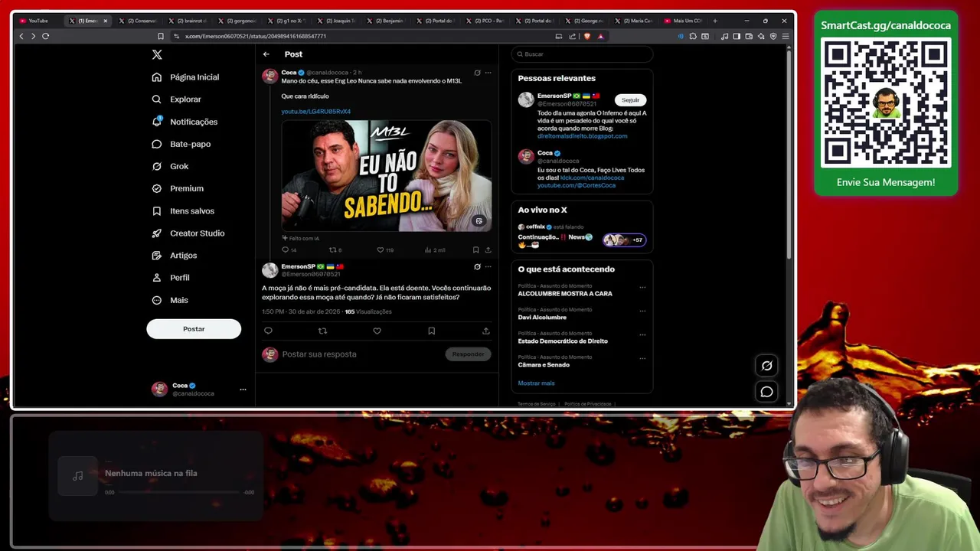
Task: Open Notificações bell icon
Action: (157, 122)
